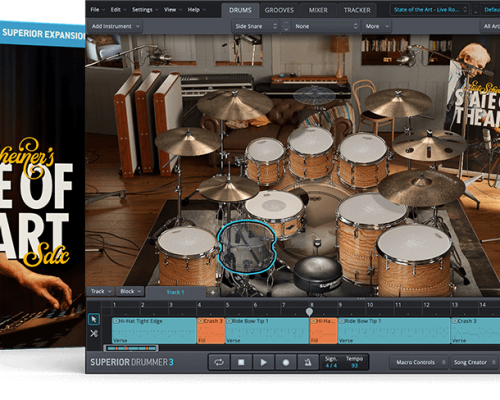This screenshot has height=400, width=500.
Task: Open the Block dropdown menu
Action: click(130, 291)
